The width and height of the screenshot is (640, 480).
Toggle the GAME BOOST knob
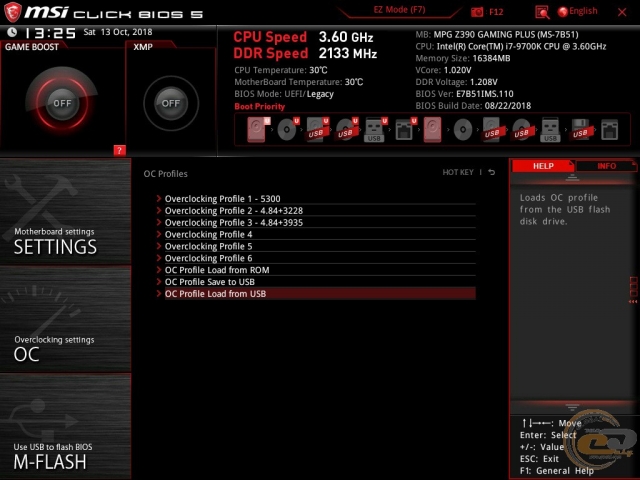pyautogui.click(x=62, y=103)
